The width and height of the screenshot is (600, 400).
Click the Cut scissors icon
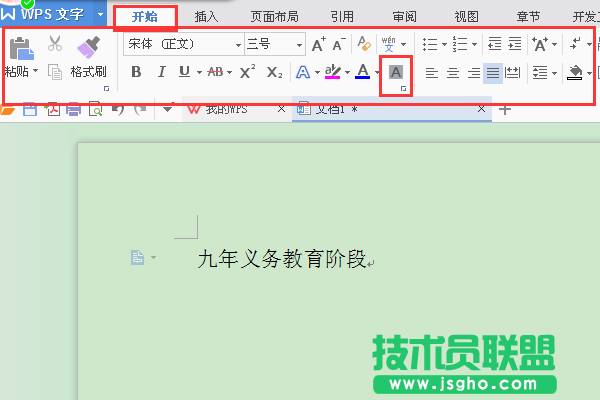click(x=55, y=43)
